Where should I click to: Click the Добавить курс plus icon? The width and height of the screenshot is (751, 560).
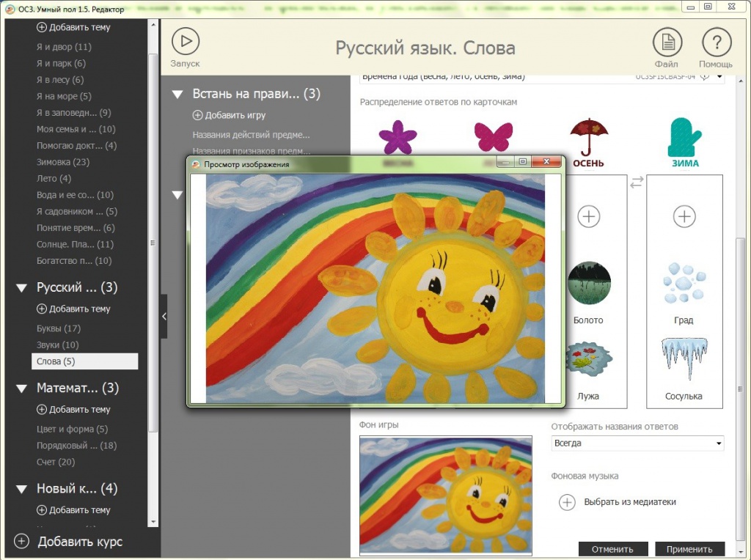(x=21, y=542)
